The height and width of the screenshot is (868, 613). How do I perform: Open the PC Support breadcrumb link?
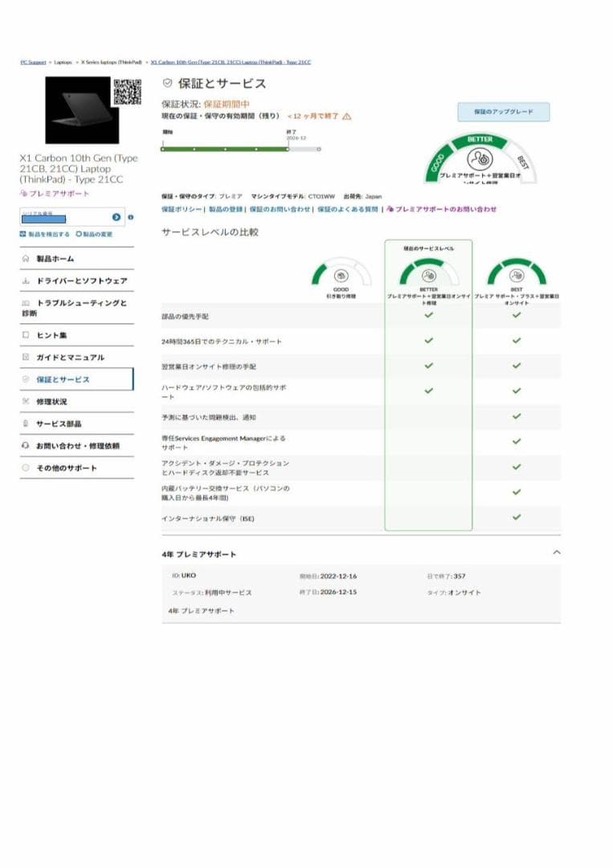(x=33, y=63)
